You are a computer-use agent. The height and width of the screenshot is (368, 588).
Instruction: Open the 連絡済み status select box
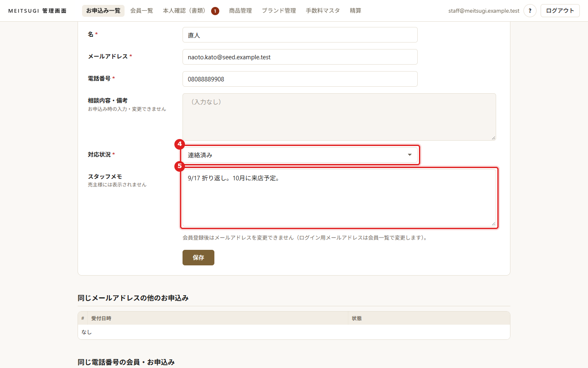coord(300,155)
